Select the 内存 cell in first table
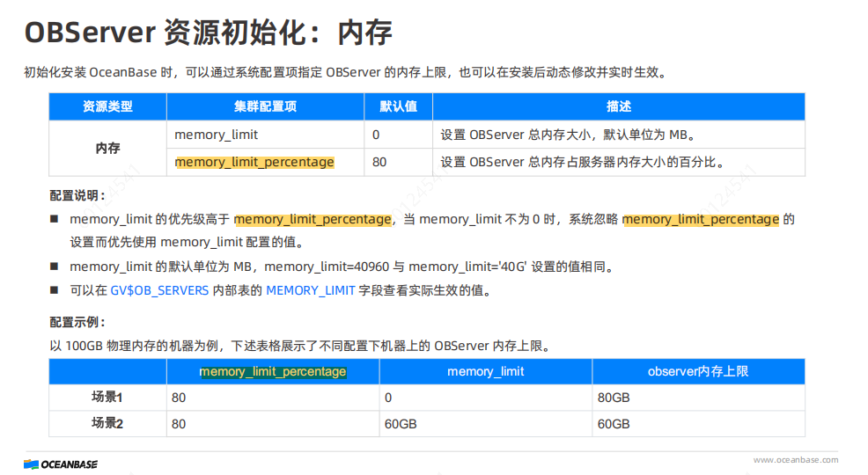Screen dimensions: 868x475 click(x=107, y=148)
